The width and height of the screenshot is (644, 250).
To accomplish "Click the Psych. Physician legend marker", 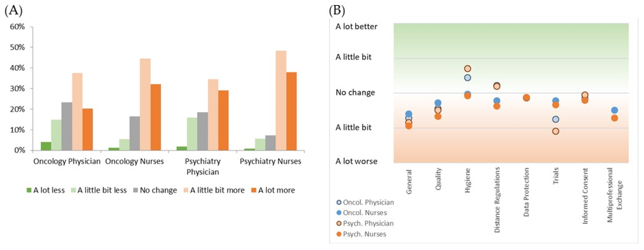I will (x=339, y=223).
